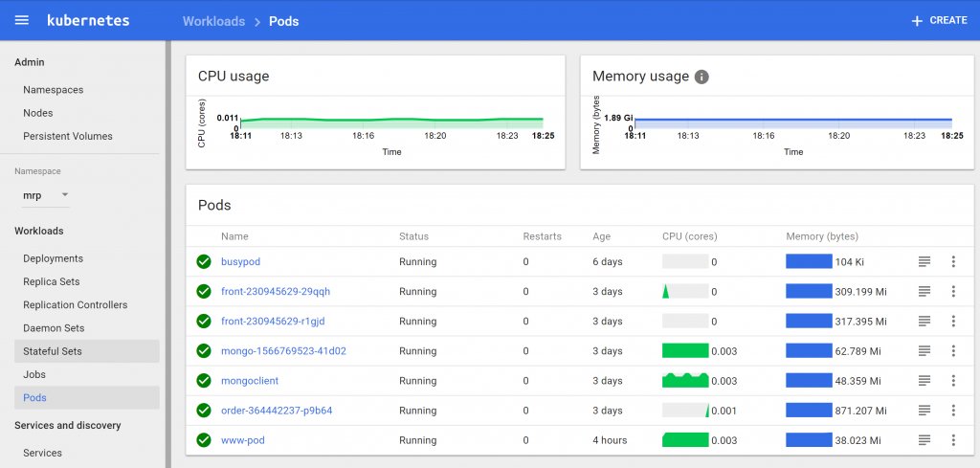Click the Status column header
The width and height of the screenshot is (980, 468).
[x=413, y=236]
